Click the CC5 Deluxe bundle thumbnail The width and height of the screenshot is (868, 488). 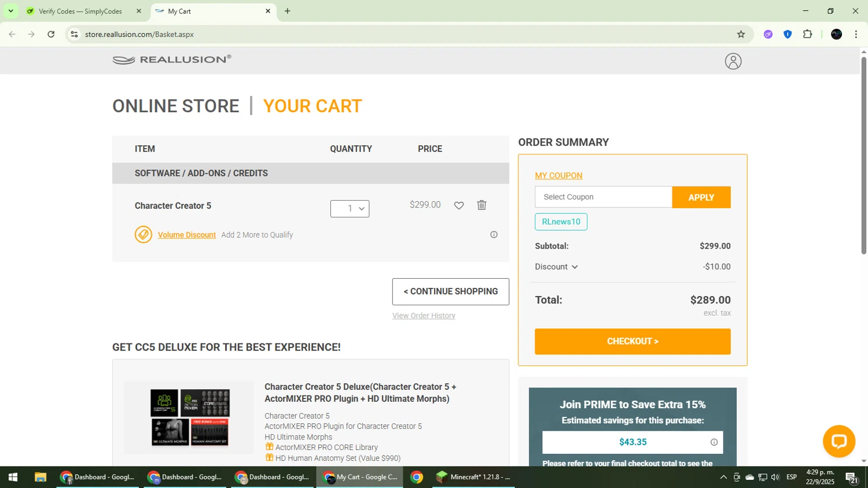[189, 417]
